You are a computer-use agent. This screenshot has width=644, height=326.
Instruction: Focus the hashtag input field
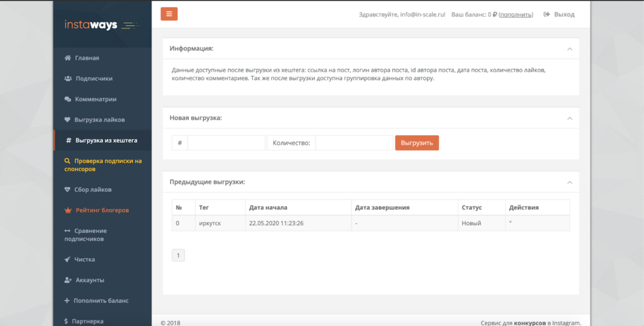pyautogui.click(x=226, y=143)
